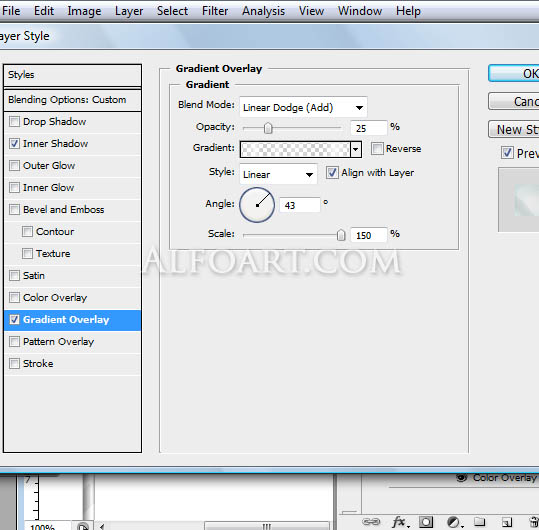
Task: Open the fx layer style menu icon
Action: coord(400,522)
